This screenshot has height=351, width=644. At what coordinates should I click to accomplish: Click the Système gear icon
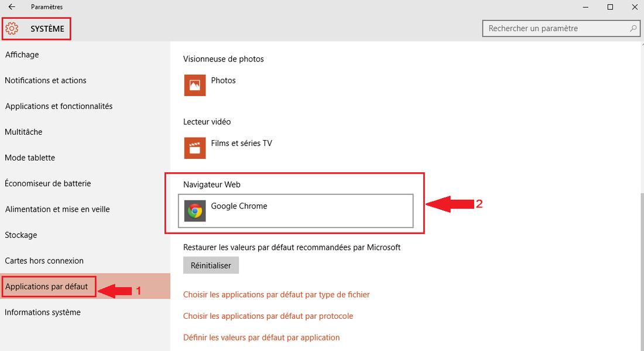point(12,29)
